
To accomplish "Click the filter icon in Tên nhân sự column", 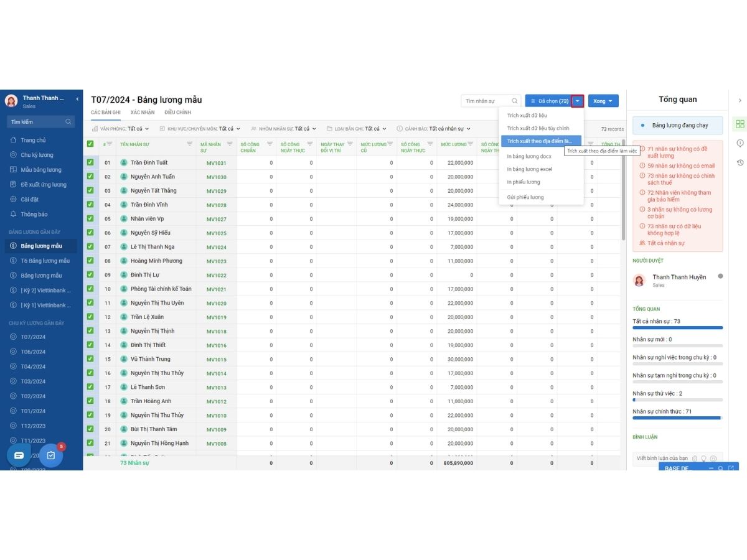I will (190, 144).
